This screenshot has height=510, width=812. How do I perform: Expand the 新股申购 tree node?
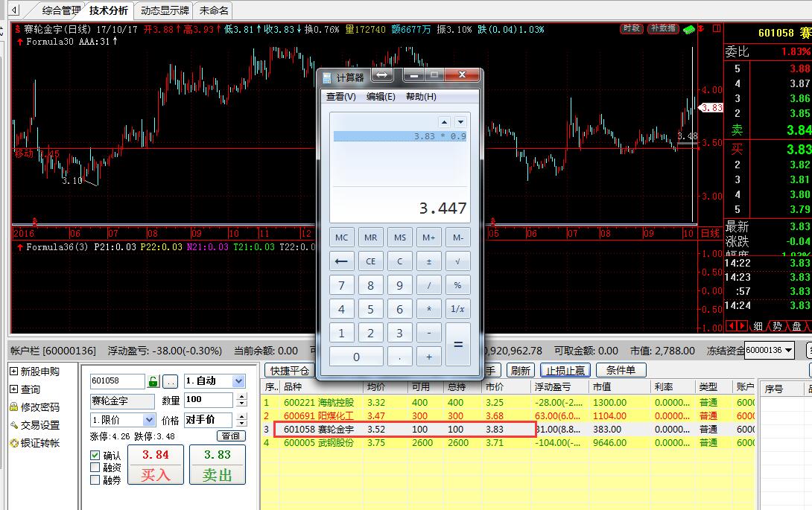click(13, 372)
